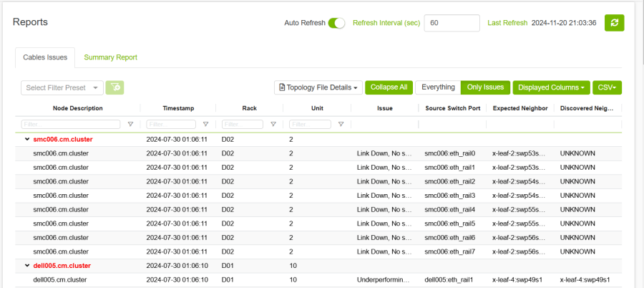Image resolution: width=644 pixels, height=288 pixels.
Task: Collapse the smc006.cm.cluster group row
Action: coord(27,140)
